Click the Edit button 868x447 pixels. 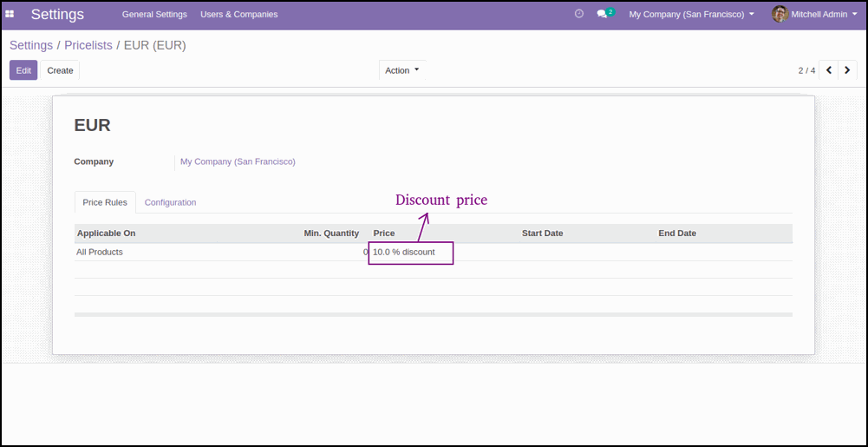[x=23, y=70]
